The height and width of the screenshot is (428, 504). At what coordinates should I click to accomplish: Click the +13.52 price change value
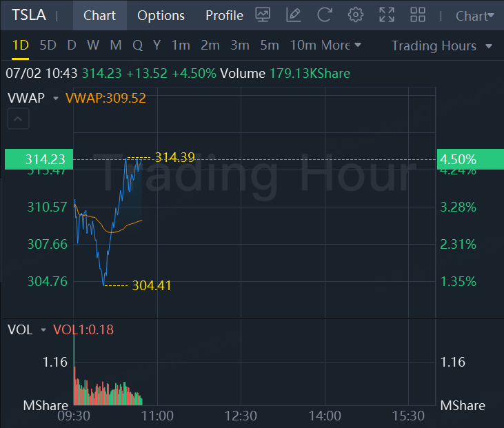pyautogui.click(x=147, y=73)
